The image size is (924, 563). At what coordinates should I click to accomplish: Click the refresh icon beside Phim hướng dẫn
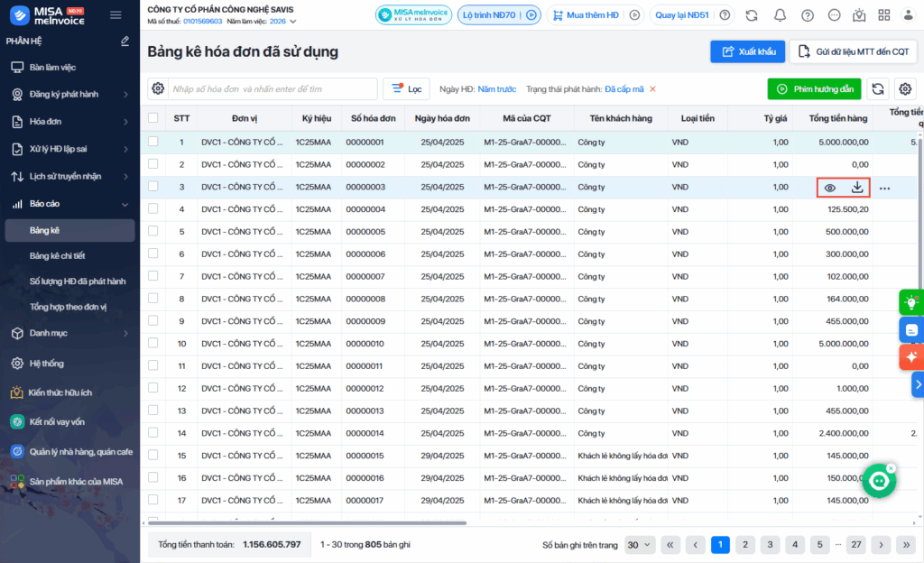click(x=877, y=88)
